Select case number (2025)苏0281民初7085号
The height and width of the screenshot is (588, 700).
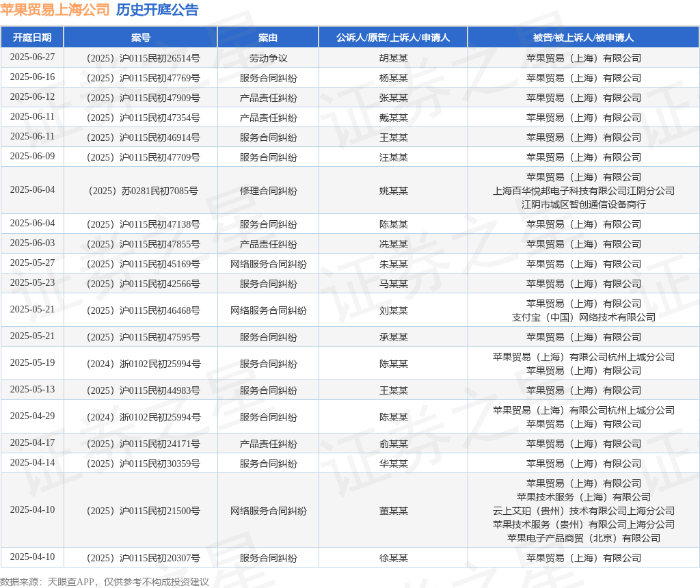[x=144, y=191]
